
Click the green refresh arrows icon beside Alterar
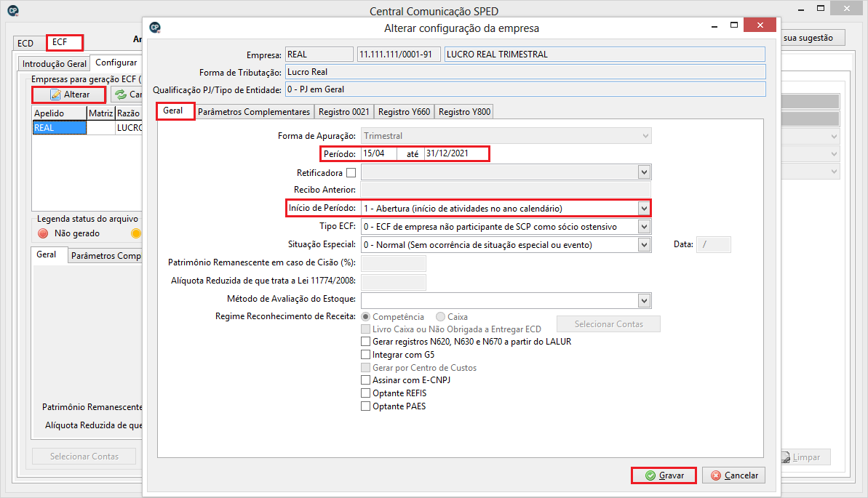(x=121, y=95)
